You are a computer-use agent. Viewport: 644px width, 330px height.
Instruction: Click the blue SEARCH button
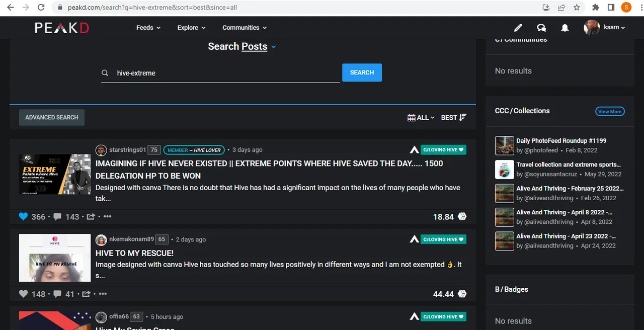(362, 72)
